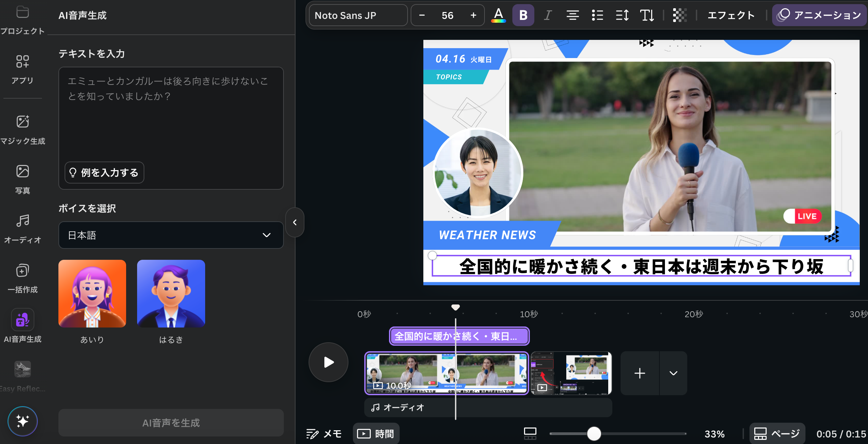Open the line spacing settings icon
Screen dimensions: 868x444
622,15
